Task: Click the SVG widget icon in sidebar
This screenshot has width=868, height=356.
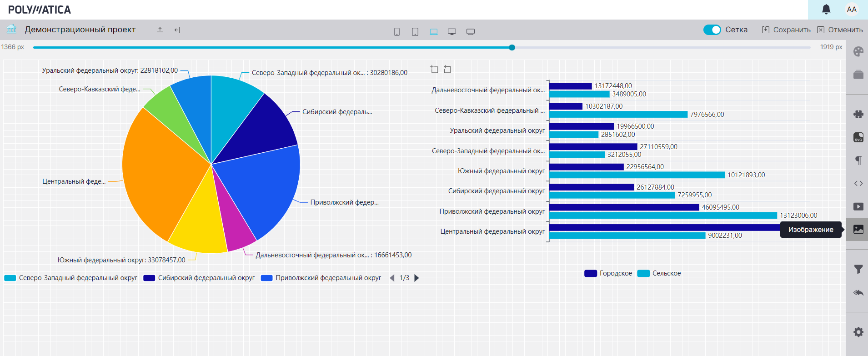Action: (x=858, y=137)
